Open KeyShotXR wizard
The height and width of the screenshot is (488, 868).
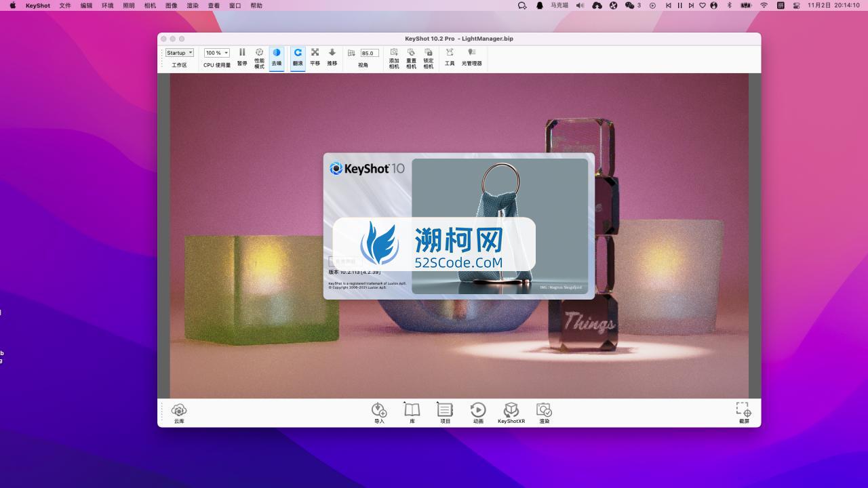(x=511, y=413)
